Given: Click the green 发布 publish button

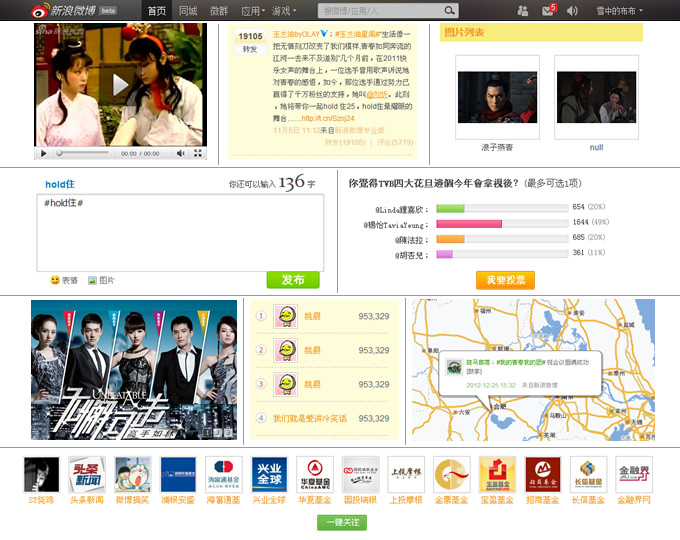Looking at the screenshot, I should pyautogui.click(x=293, y=280).
